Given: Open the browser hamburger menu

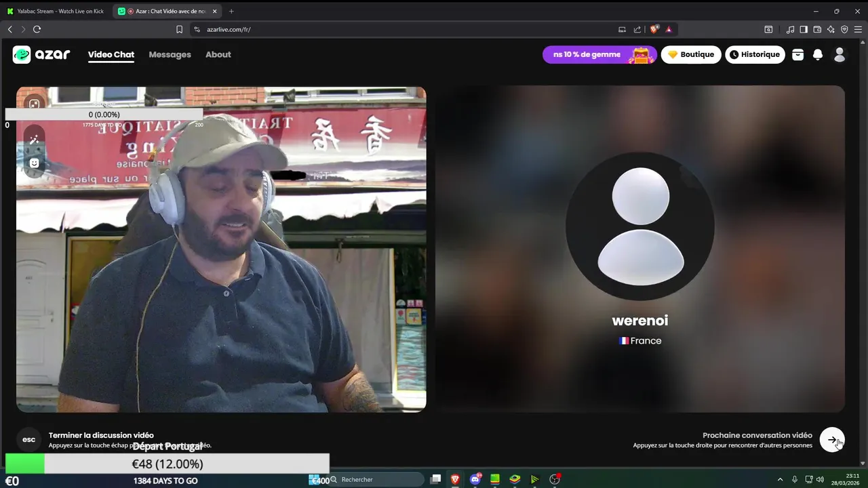Looking at the screenshot, I should (x=858, y=29).
